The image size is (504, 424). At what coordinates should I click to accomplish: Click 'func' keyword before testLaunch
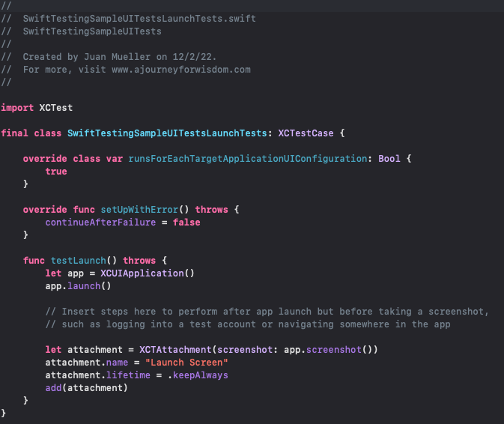tap(34, 261)
